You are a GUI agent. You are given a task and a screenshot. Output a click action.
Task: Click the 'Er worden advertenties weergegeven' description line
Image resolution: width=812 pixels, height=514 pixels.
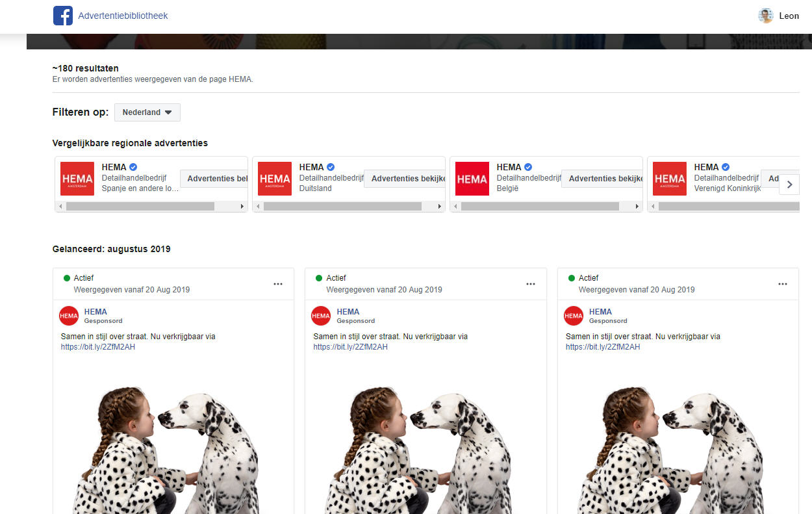[x=153, y=79]
